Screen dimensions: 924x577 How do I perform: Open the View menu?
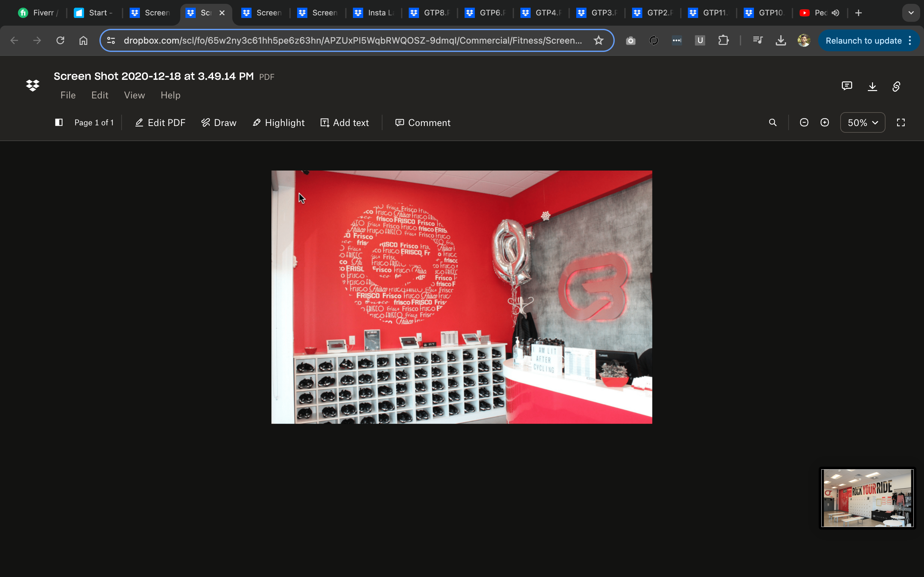coord(134,95)
